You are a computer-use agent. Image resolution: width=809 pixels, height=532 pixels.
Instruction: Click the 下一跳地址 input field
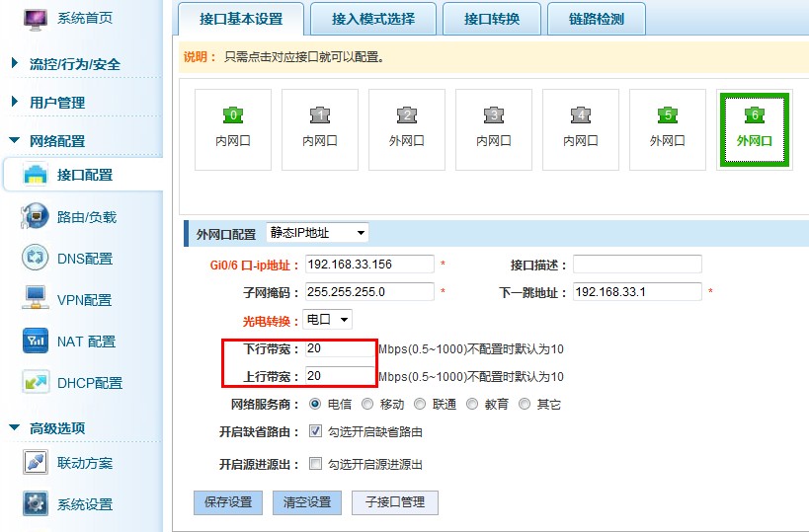[x=637, y=292]
